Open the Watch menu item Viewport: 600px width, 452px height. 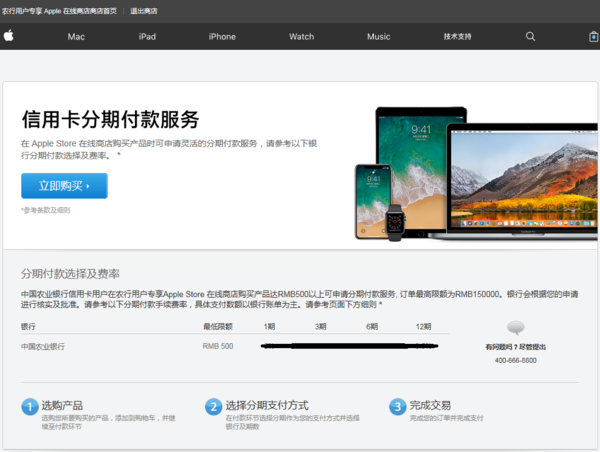tap(302, 37)
